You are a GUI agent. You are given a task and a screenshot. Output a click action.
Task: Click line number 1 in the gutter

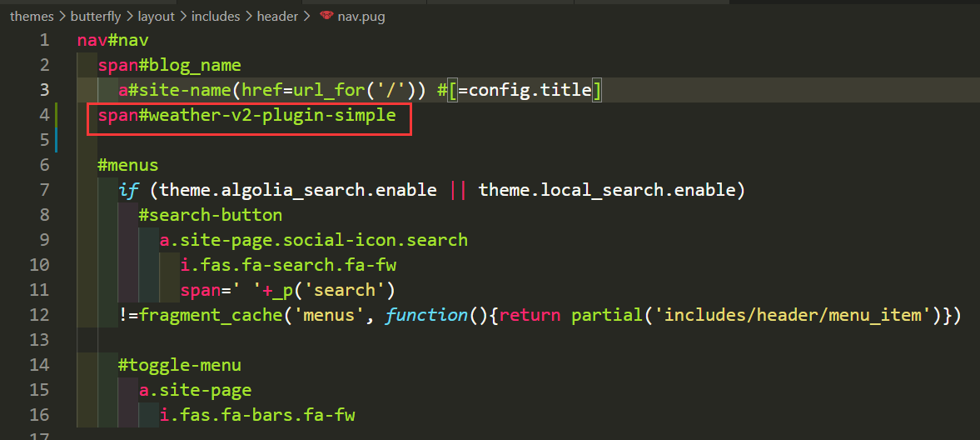pos(44,41)
